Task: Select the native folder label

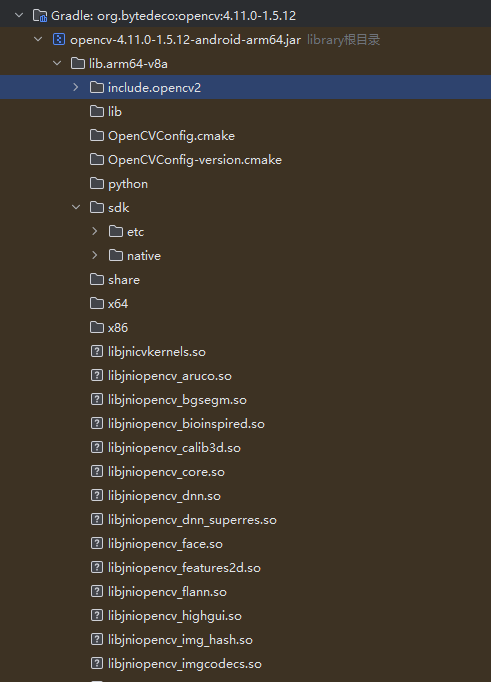Action: pyautogui.click(x=144, y=256)
